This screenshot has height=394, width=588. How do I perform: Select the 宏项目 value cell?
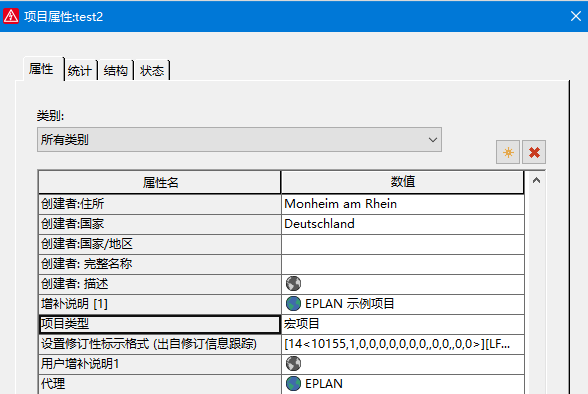402,324
